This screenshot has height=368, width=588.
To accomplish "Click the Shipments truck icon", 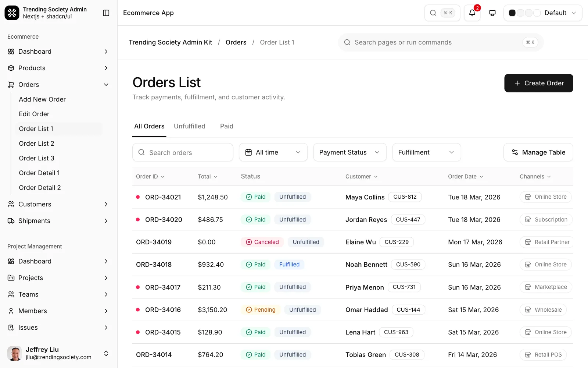I will [11, 221].
